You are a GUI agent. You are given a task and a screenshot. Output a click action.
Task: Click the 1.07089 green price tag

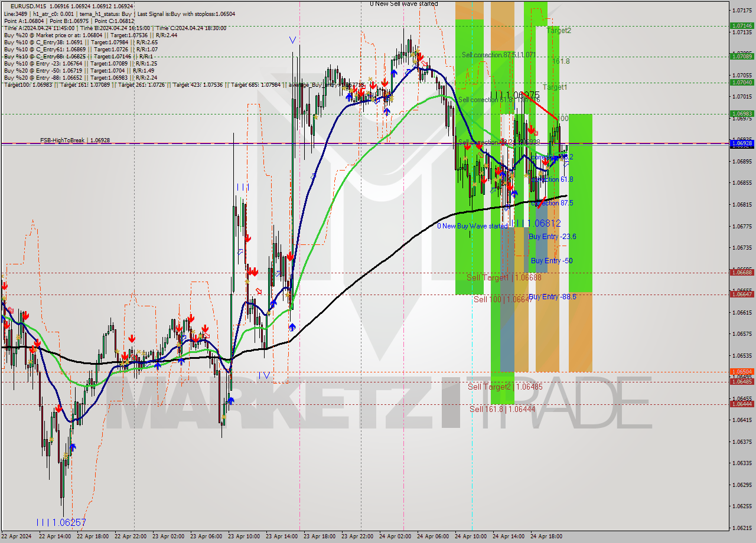pyautogui.click(x=741, y=56)
